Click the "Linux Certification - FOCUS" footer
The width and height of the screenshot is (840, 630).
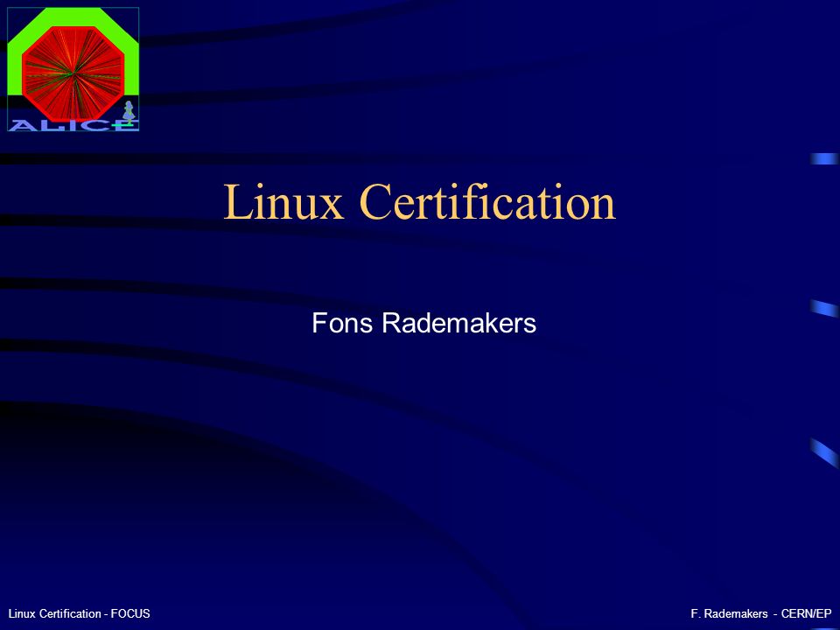coord(80,613)
